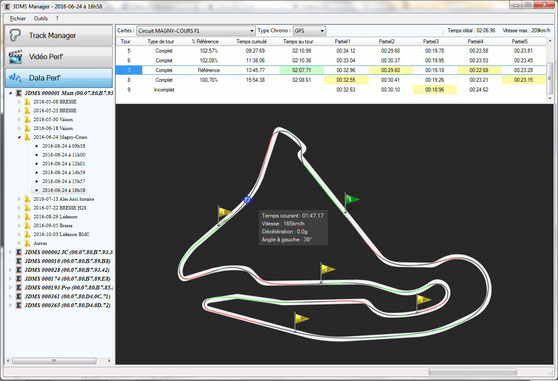This screenshot has width=558, height=381.
Task: Click the 2016-09-05 Bresse folder icon
Action: pyautogui.click(x=27, y=226)
